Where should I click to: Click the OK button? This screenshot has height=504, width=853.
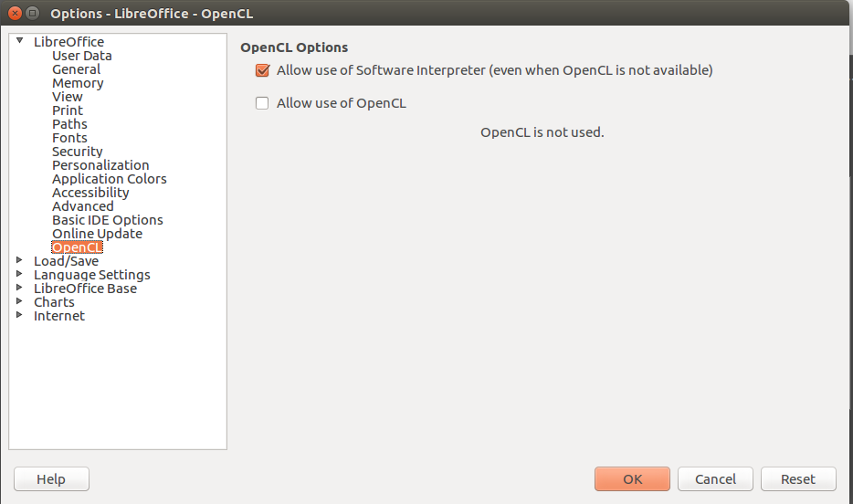pos(632,478)
